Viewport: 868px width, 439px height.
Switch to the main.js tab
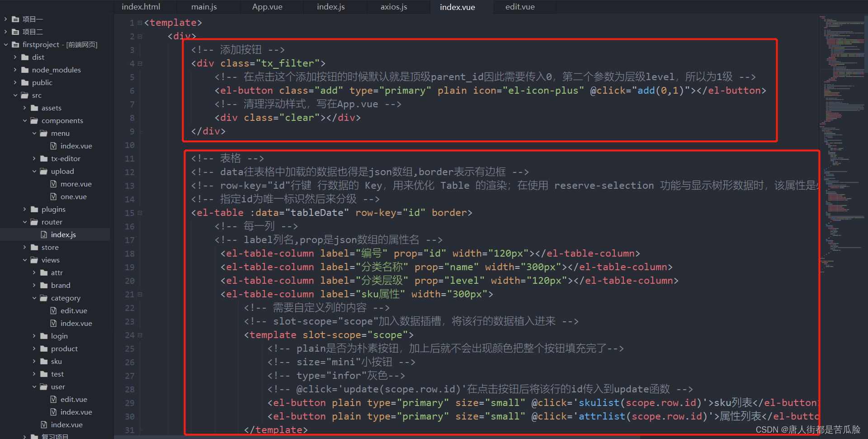tap(204, 7)
